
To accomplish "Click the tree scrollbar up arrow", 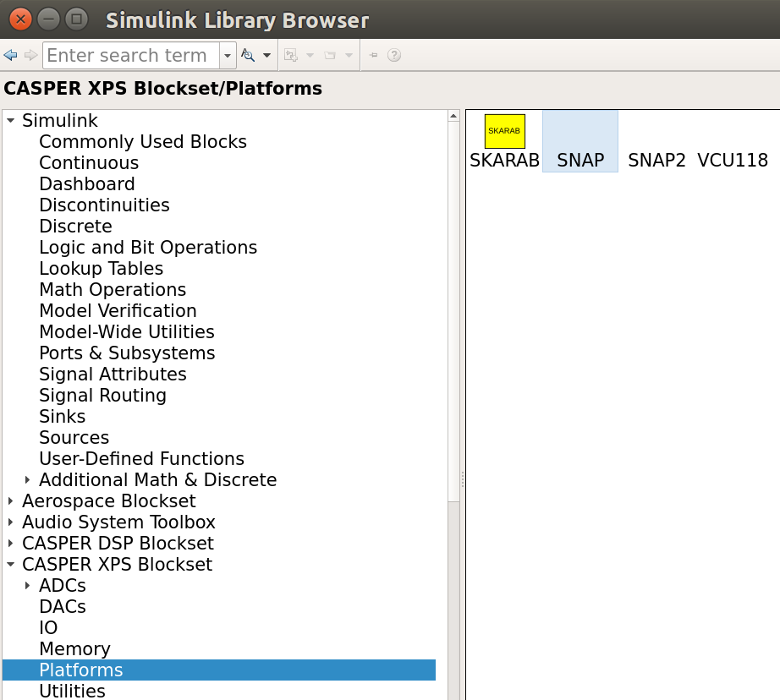I will tap(453, 116).
